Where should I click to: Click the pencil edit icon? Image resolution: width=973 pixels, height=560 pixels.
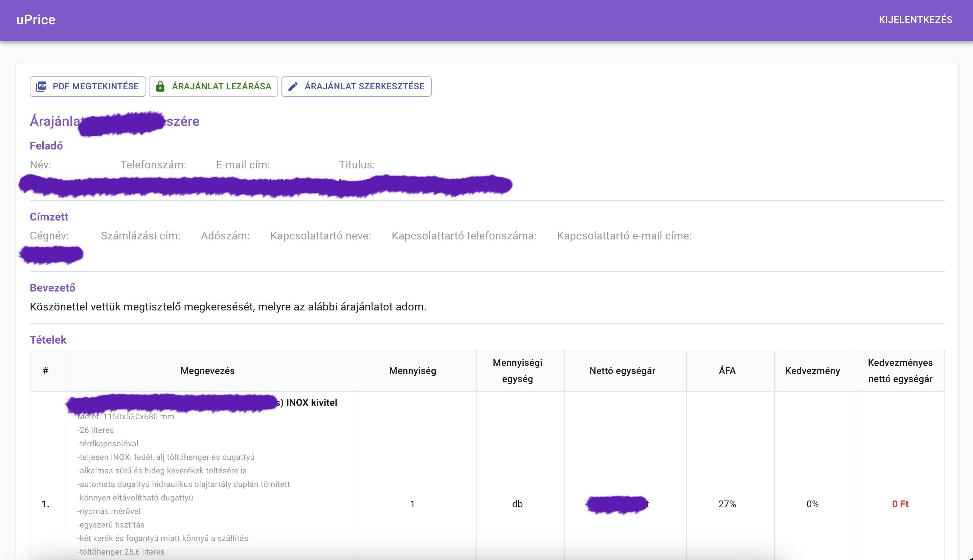293,86
